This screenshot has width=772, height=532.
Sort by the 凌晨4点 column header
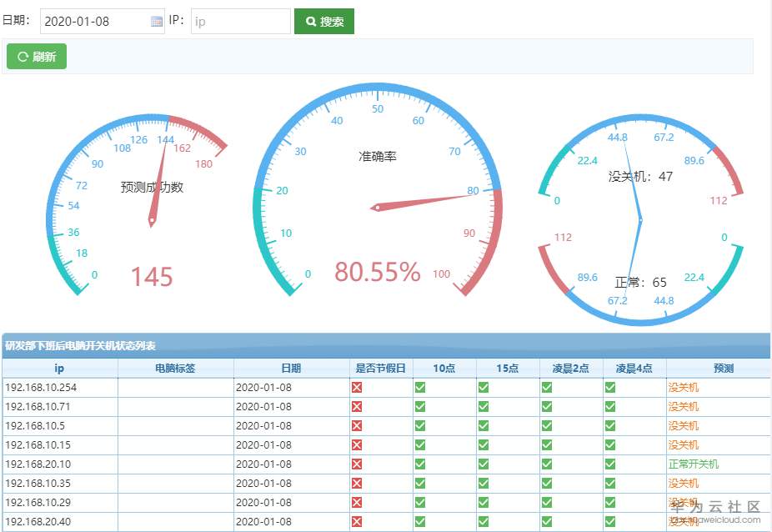point(634,368)
